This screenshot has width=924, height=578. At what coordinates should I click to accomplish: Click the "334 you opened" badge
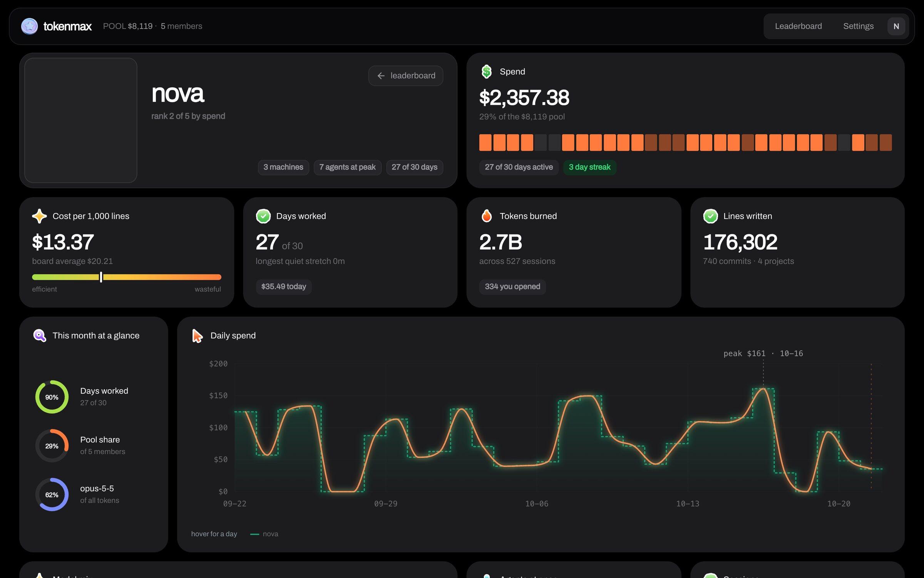pyautogui.click(x=512, y=287)
